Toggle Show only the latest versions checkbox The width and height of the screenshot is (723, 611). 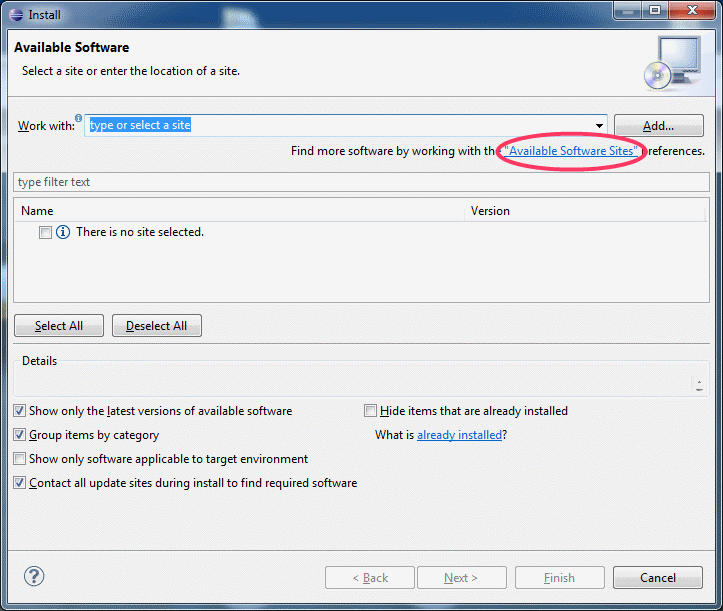coord(19,410)
